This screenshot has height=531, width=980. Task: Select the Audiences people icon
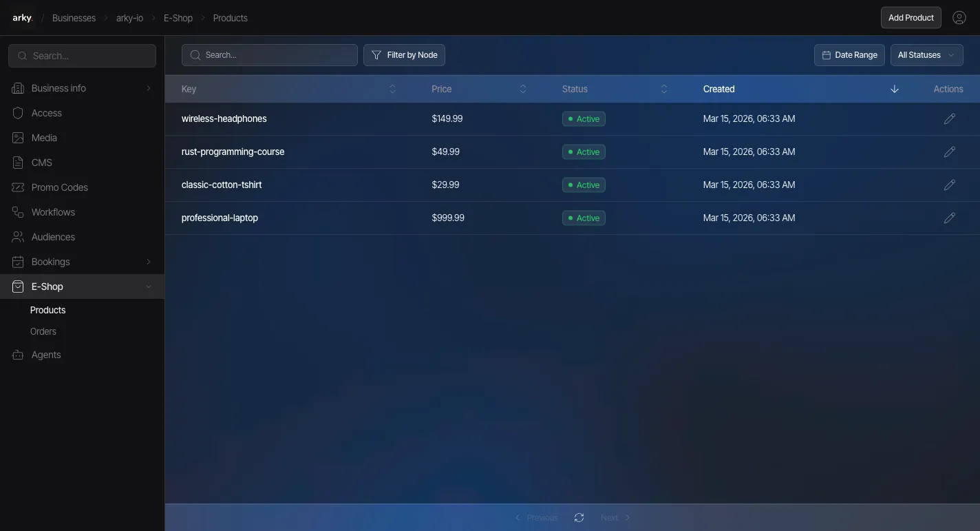coord(18,237)
